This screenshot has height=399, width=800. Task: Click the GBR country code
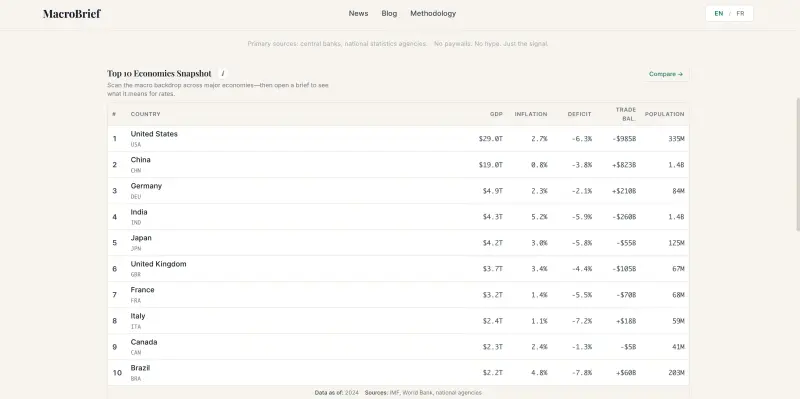[x=136, y=275]
